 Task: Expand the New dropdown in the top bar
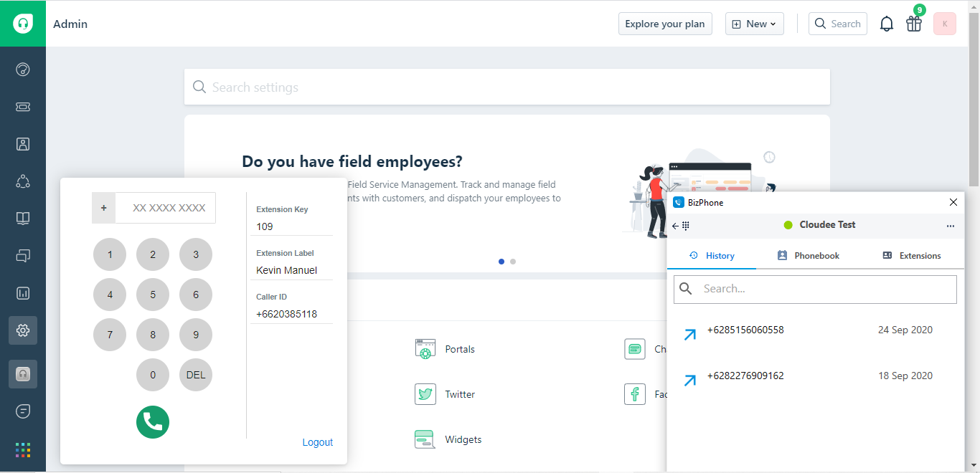point(754,23)
